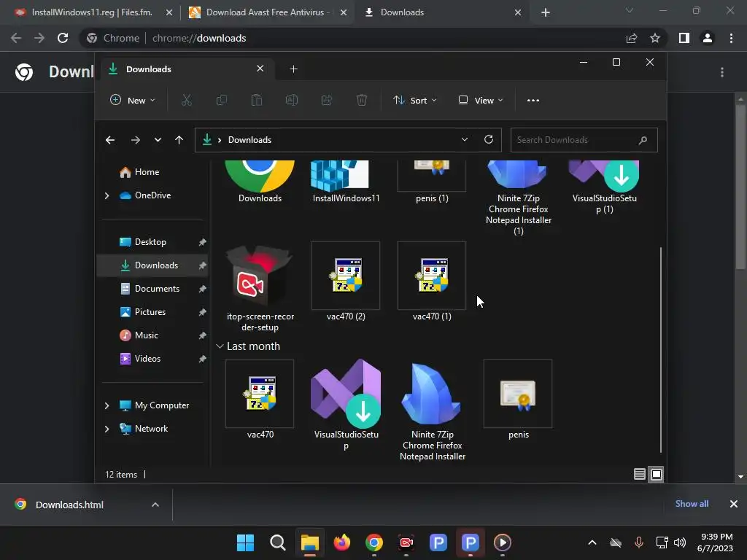
Task: Open the Chrome profile icon
Action: [x=708, y=38]
